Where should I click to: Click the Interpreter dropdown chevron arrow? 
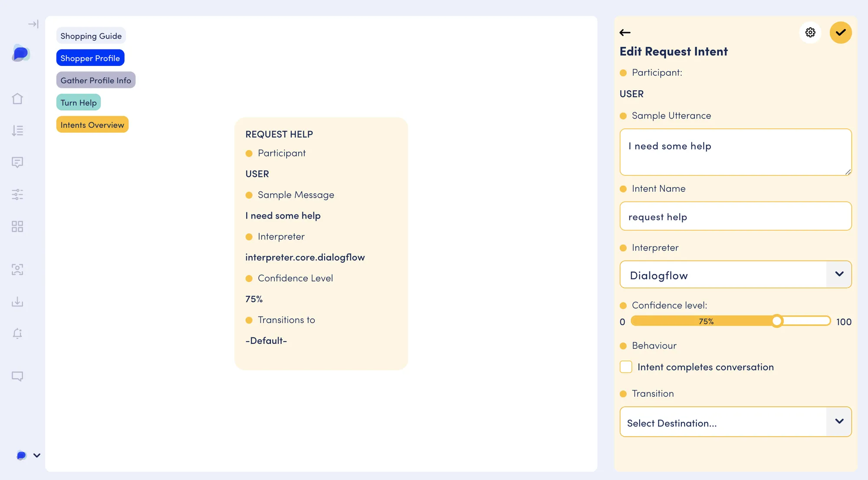839,274
